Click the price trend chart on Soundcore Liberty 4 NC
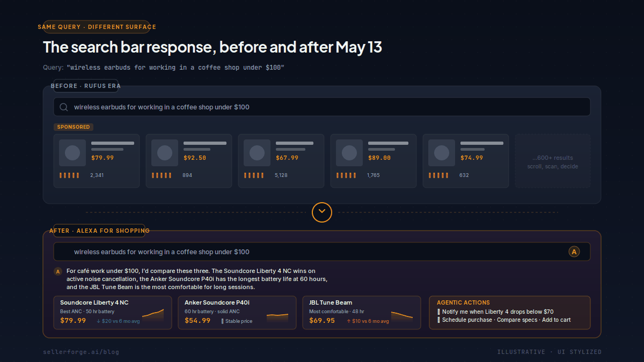 pos(153,315)
